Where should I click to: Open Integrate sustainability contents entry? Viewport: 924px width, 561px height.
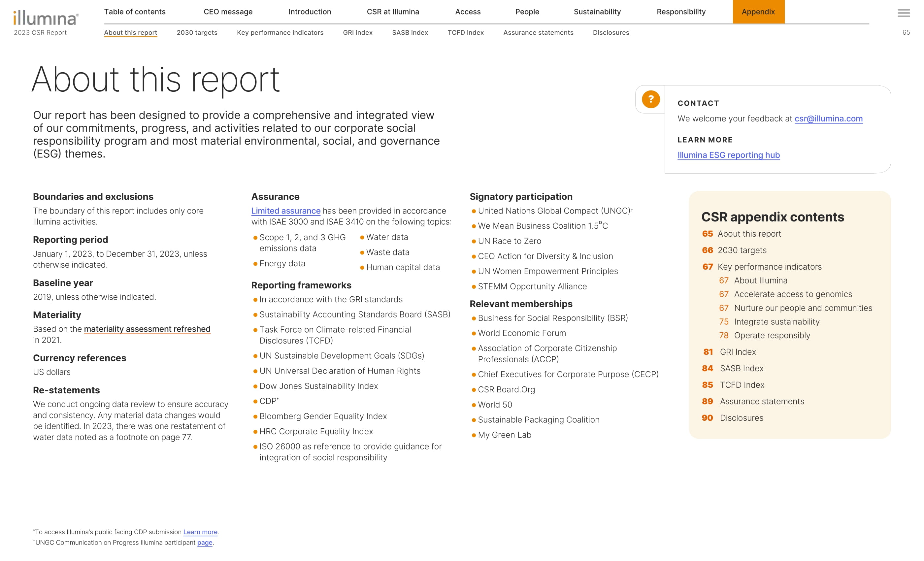(776, 322)
